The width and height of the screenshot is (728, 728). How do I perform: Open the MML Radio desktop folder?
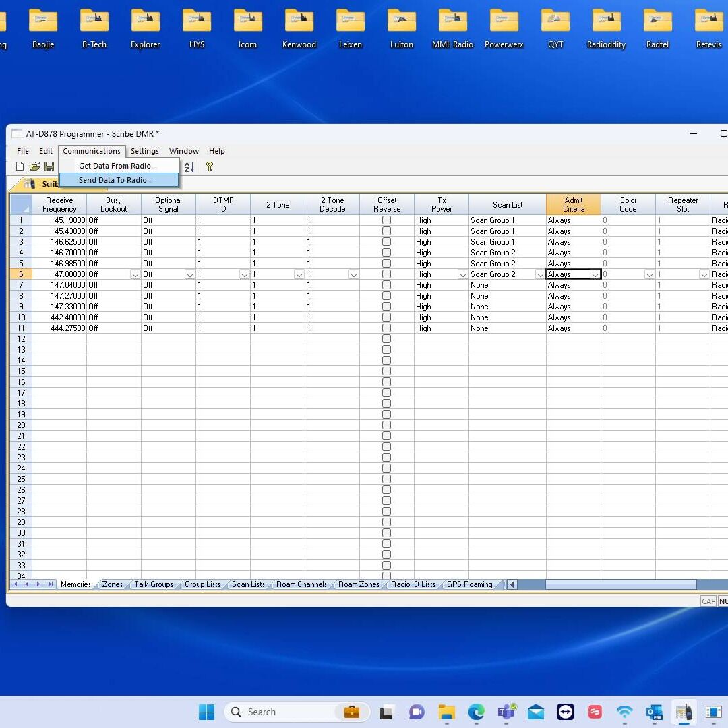click(x=453, y=29)
